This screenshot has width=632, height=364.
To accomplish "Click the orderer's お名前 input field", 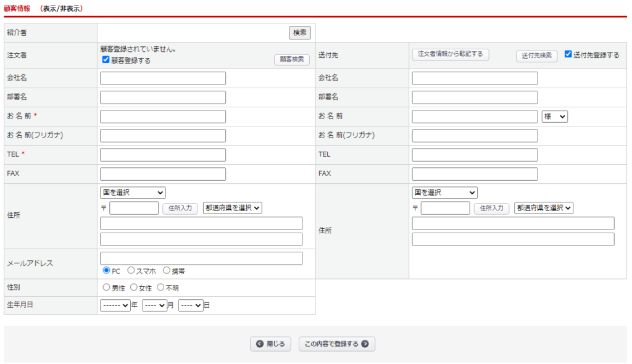I will [163, 117].
